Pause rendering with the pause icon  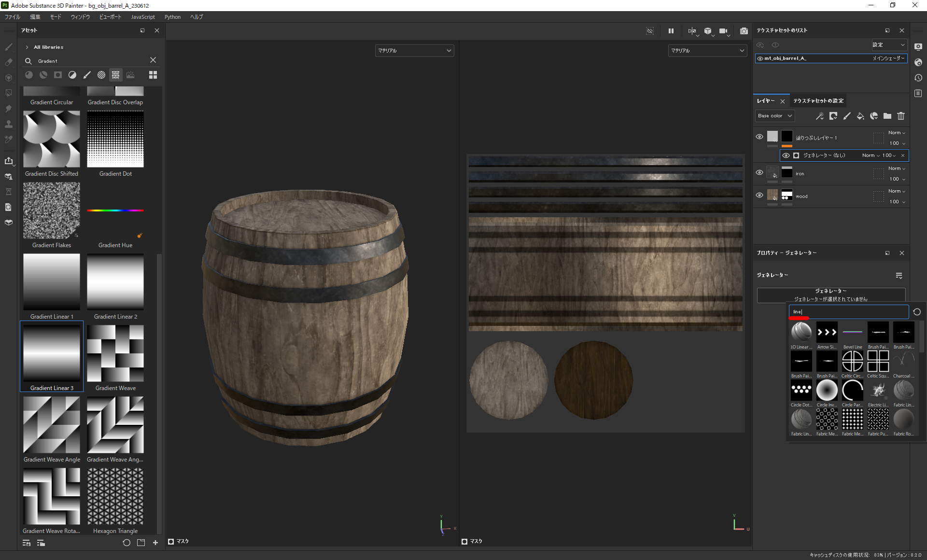(x=671, y=31)
